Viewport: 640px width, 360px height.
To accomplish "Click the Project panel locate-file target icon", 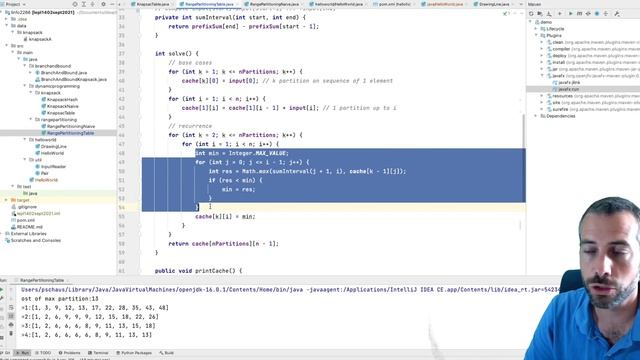I will 75,4.
